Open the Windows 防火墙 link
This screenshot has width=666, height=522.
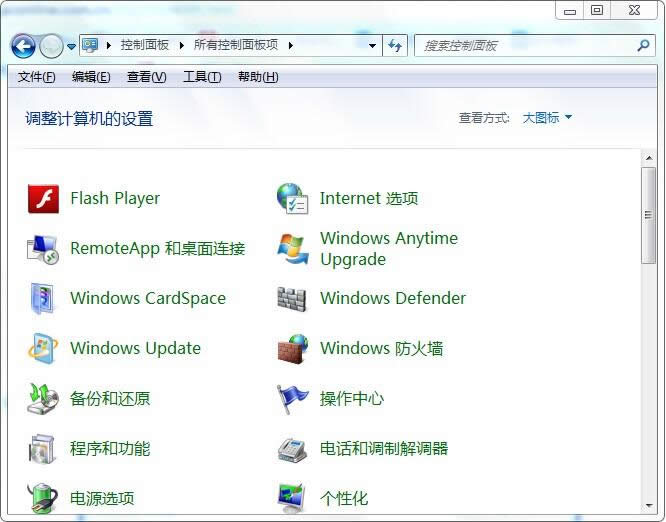click(x=381, y=348)
